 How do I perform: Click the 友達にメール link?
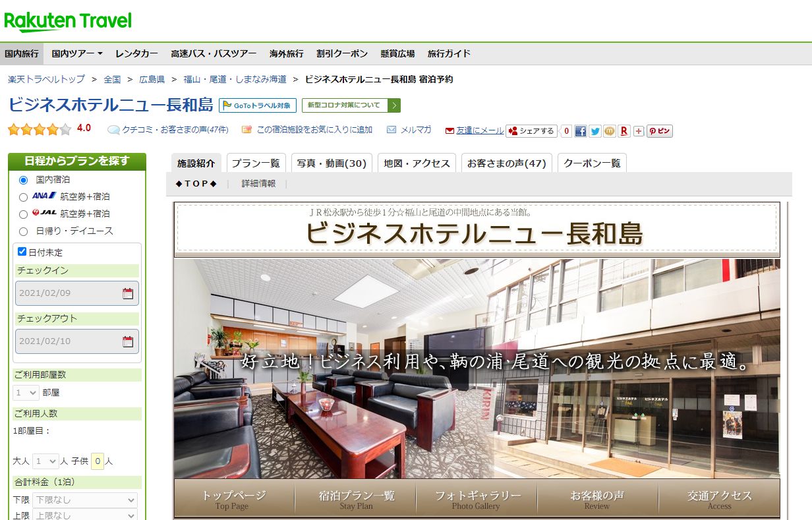coord(480,130)
